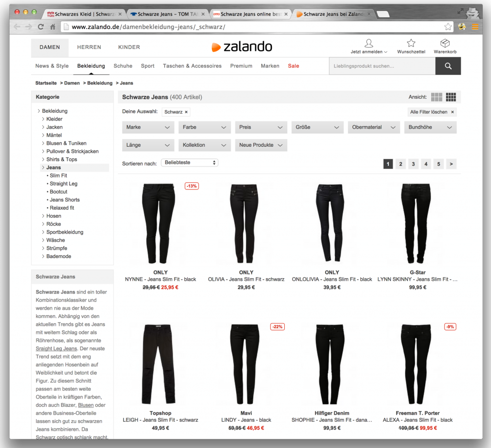Bookmark page with the star icon
The height and width of the screenshot is (448, 491).
click(448, 27)
